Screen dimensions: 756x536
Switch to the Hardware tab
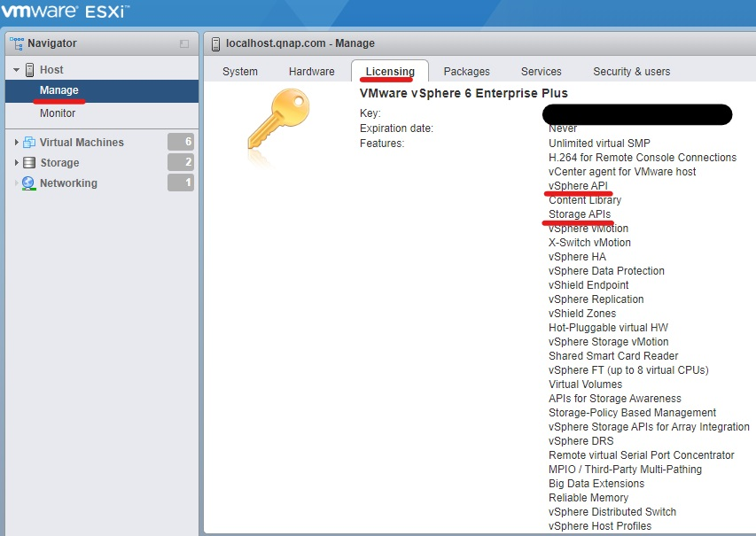[311, 71]
